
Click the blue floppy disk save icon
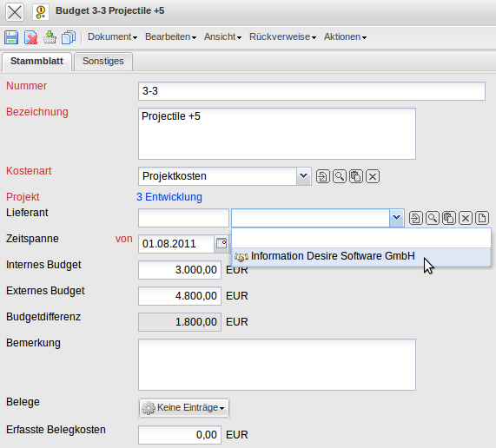[x=11, y=37]
